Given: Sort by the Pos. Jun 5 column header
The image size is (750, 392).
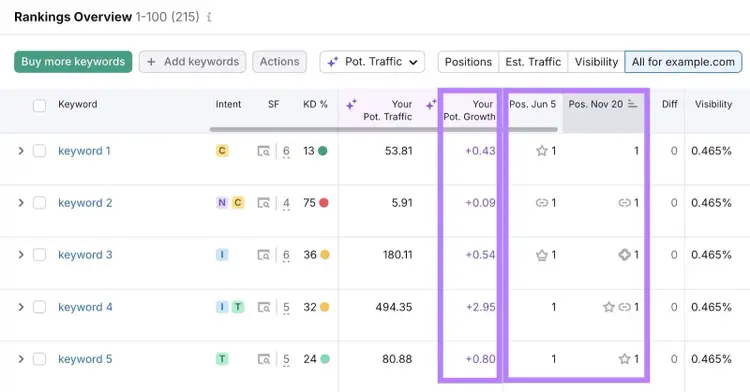Looking at the screenshot, I should point(532,104).
